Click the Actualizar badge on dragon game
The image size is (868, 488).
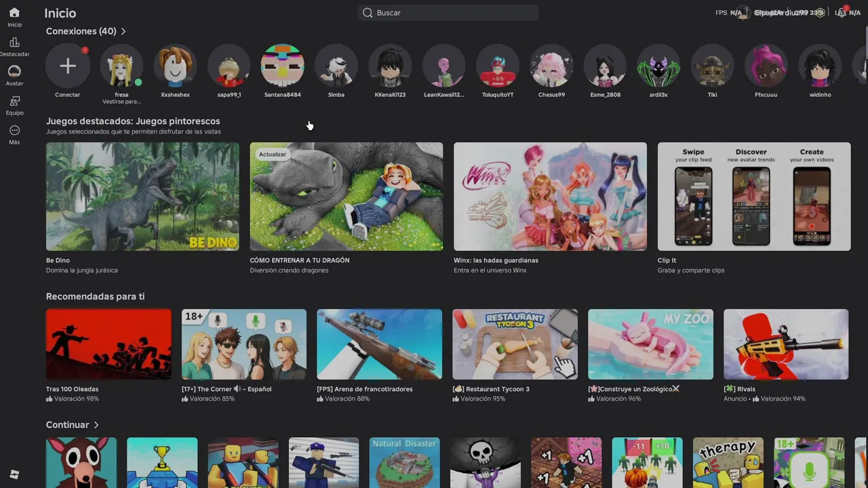[273, 155]
